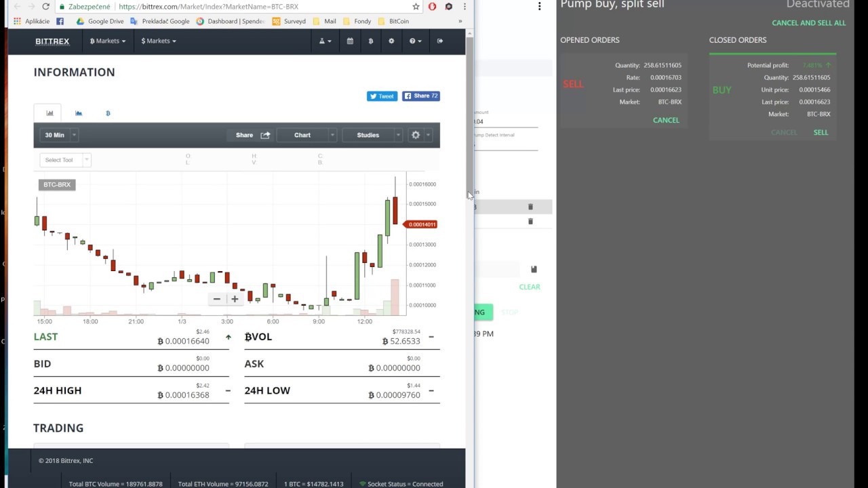
Task: Open the Google Drive bookmark
Action: (100, 21)
